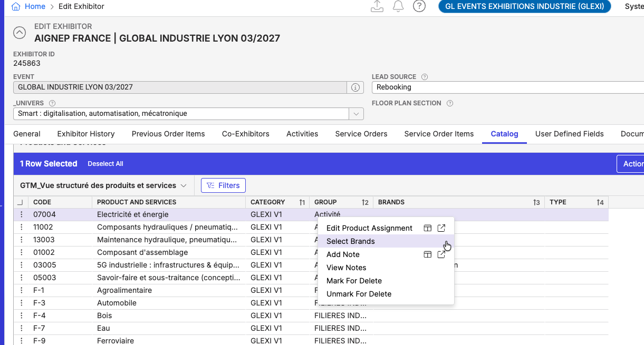
Task: Open row menu for code F-4
Action: 22,316
